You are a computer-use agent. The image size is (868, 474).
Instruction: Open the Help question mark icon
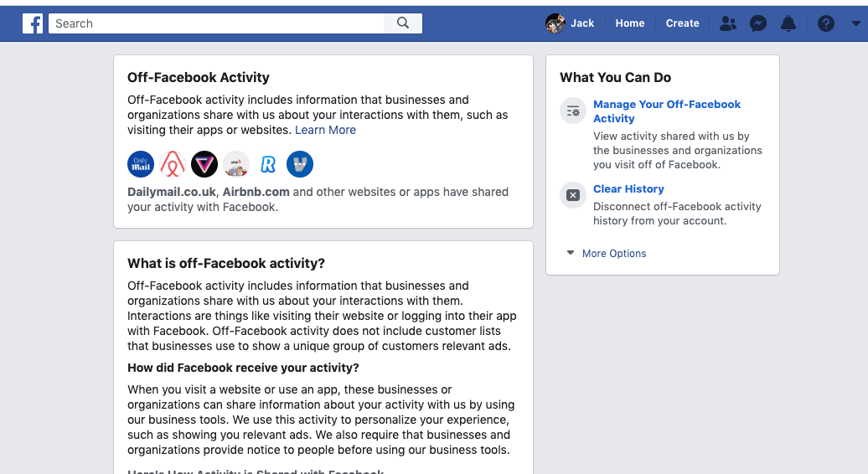point(826,23)
